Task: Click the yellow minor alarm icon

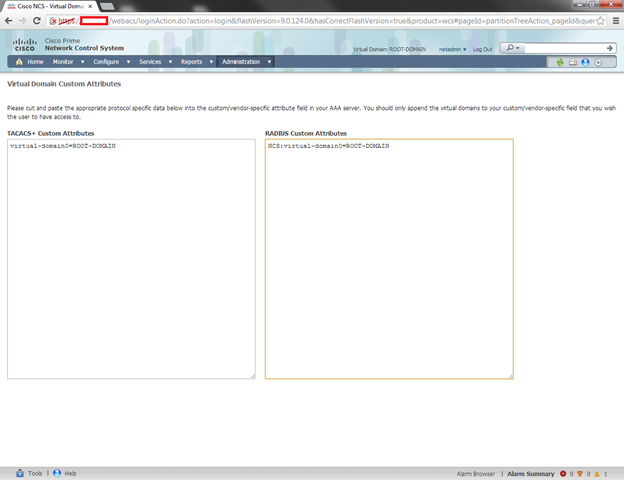Action: tap(597, 474)
